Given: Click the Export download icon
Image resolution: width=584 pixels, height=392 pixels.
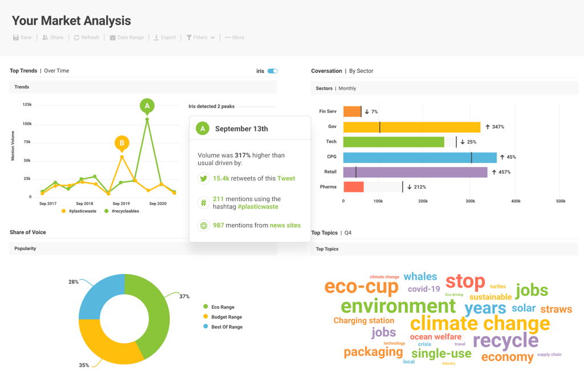Looking at the screenshot, I should [x=156, y=38].
